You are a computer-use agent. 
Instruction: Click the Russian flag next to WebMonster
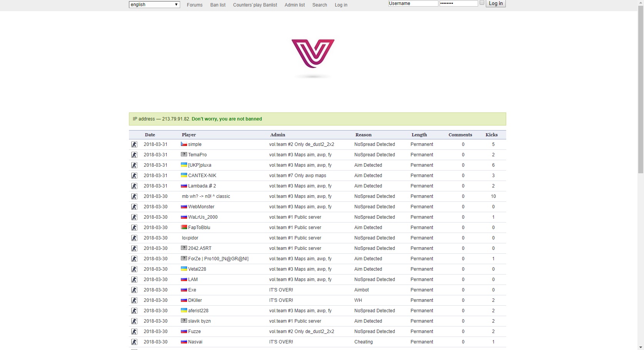coord(184,206)
